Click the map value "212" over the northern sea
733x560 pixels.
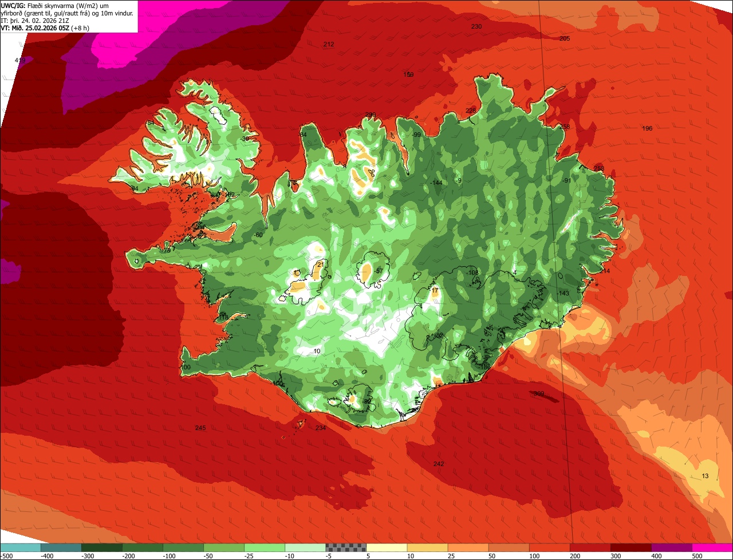pyautogui.click(x=329, y=44)
